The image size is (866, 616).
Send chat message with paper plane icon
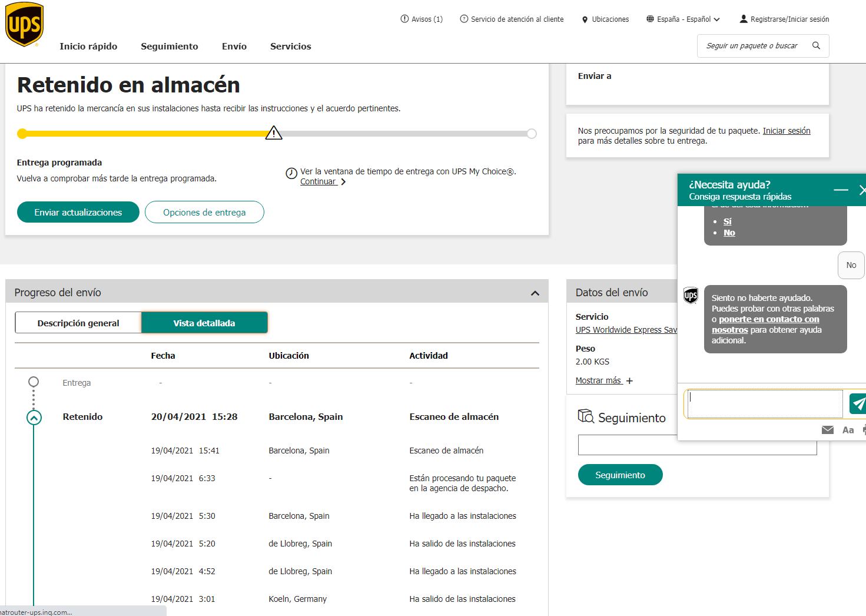coord(858,403)
